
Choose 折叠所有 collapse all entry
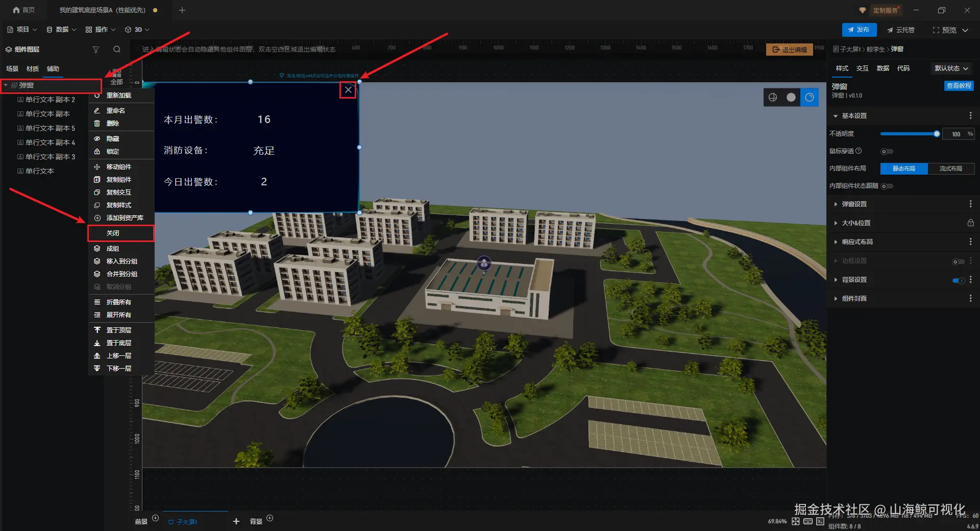(x=121, y=302)
